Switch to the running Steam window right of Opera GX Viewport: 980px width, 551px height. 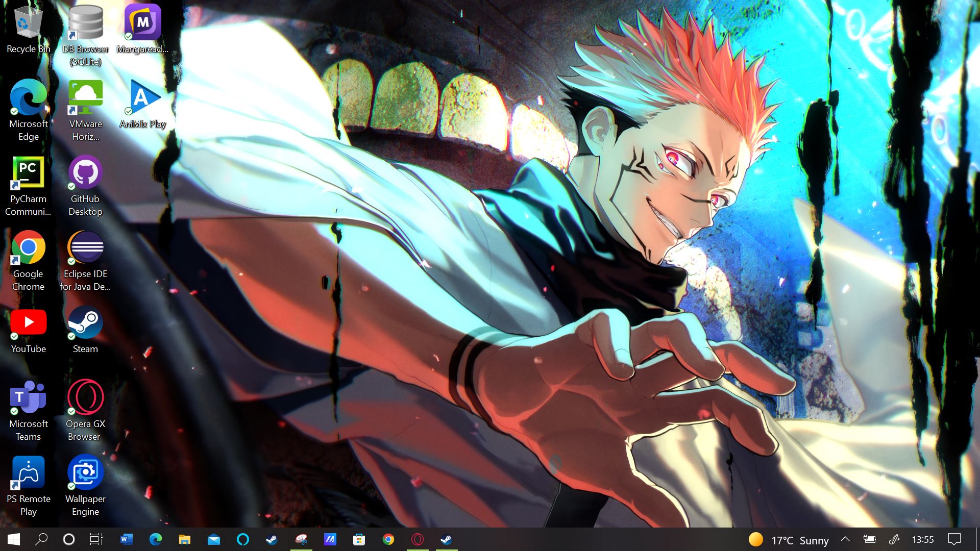447,539
